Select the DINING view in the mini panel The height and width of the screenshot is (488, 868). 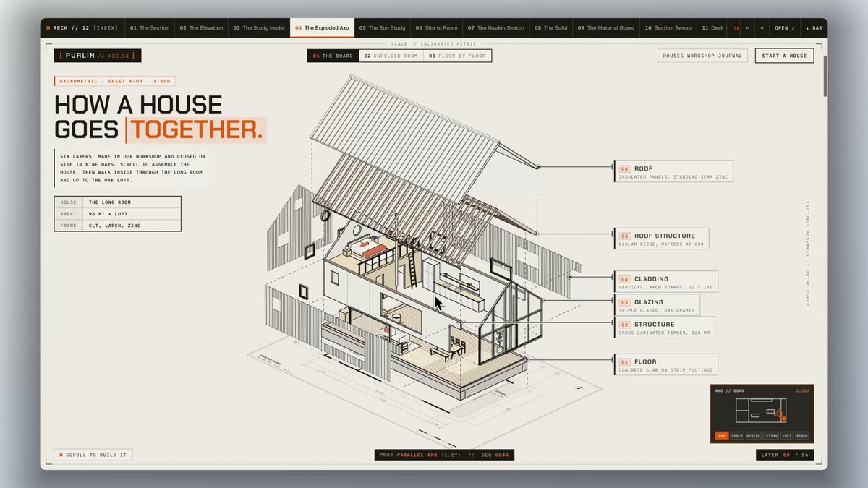coord(754,436)
